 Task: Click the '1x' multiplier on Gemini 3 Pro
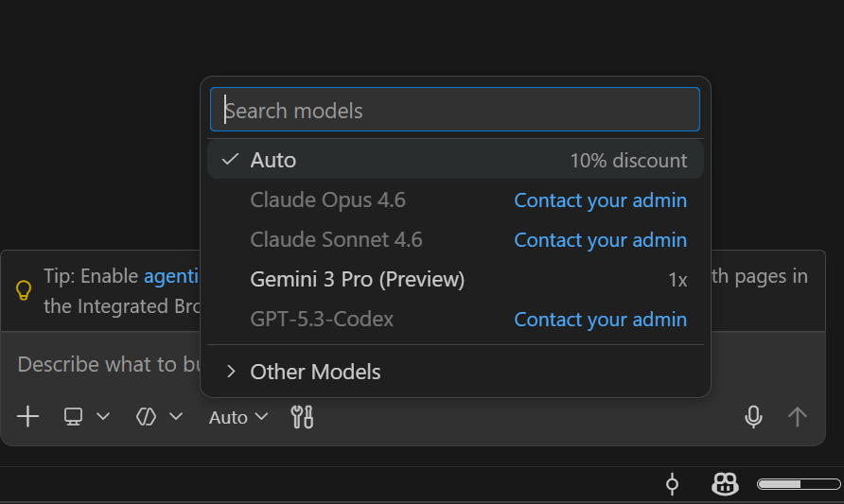coord(677,280)
